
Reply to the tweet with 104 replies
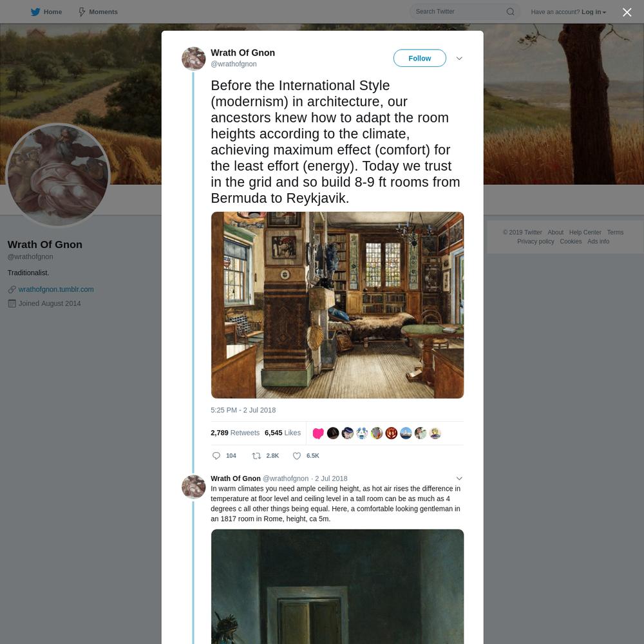click(x=216, y=455)
